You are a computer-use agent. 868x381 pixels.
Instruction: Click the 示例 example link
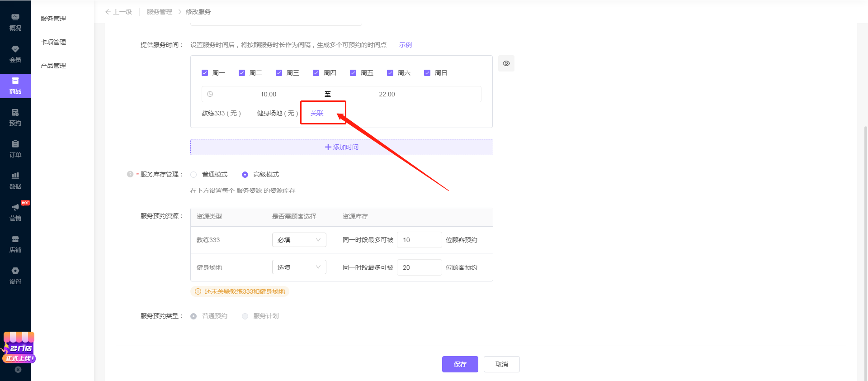point(406,45)
